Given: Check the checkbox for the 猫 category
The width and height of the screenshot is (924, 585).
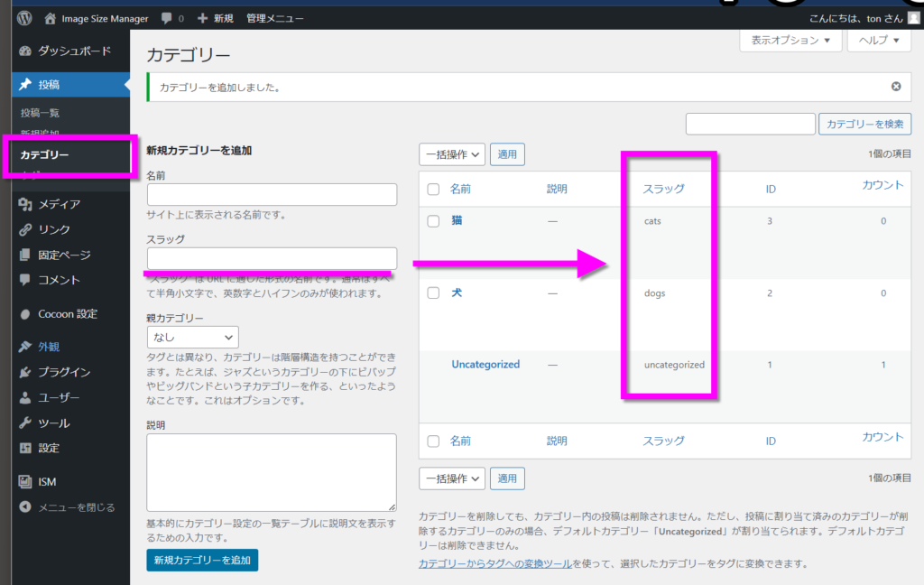Looking at the screenshot, I should (433, 221).
